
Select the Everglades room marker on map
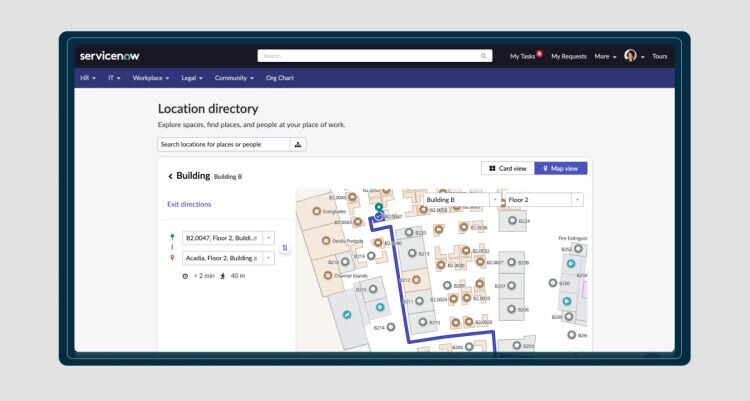318,212
